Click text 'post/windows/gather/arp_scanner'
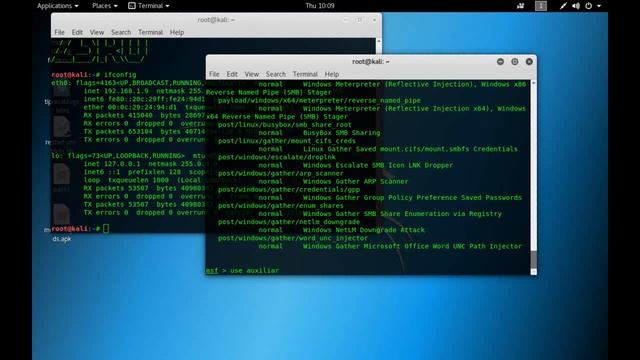Image resolution: width=640 pixels, height=360 pixels. (x=280, y=173)
